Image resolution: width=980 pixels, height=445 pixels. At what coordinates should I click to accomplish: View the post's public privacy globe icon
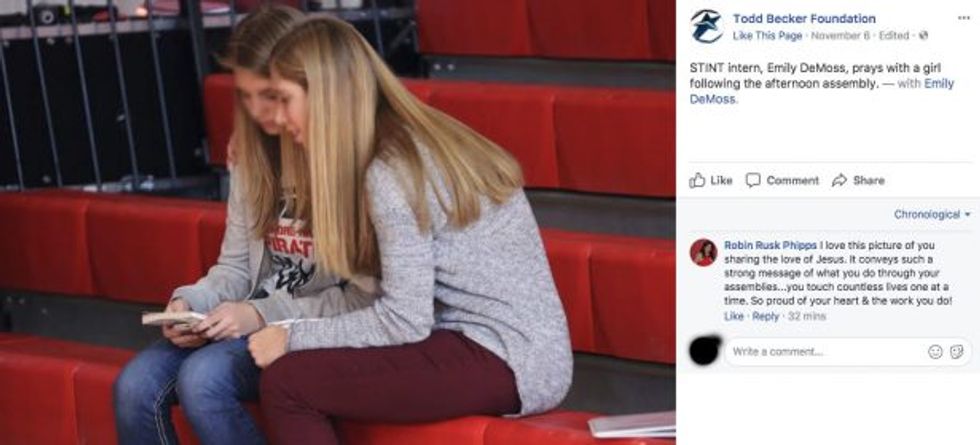(x=924, y=36)
